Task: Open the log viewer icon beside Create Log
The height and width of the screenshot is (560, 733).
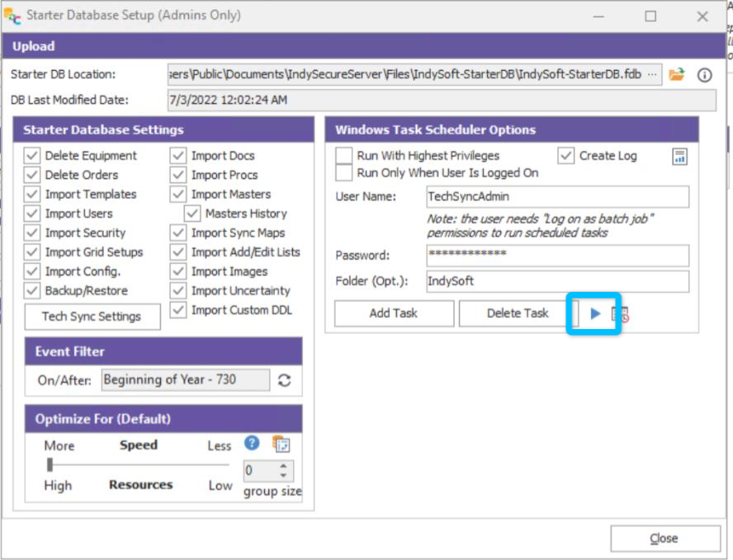Action: coord(679,157)
